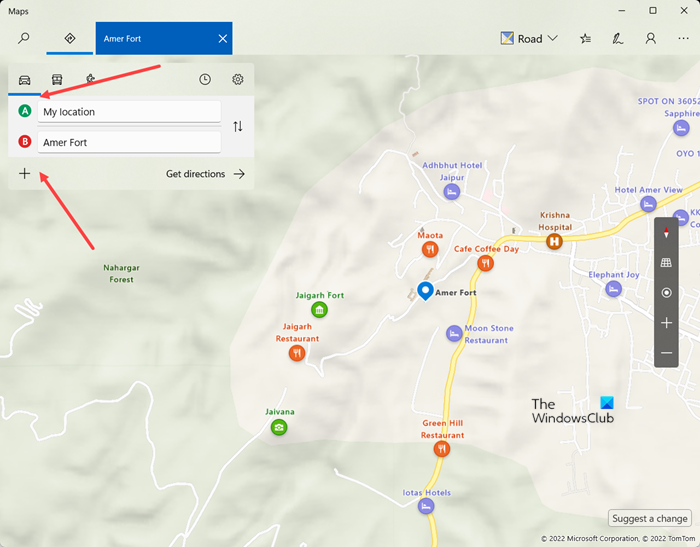Screen dimensions: 700x547
Task: Add another destination with plus icon
Action: click(25, 173)
